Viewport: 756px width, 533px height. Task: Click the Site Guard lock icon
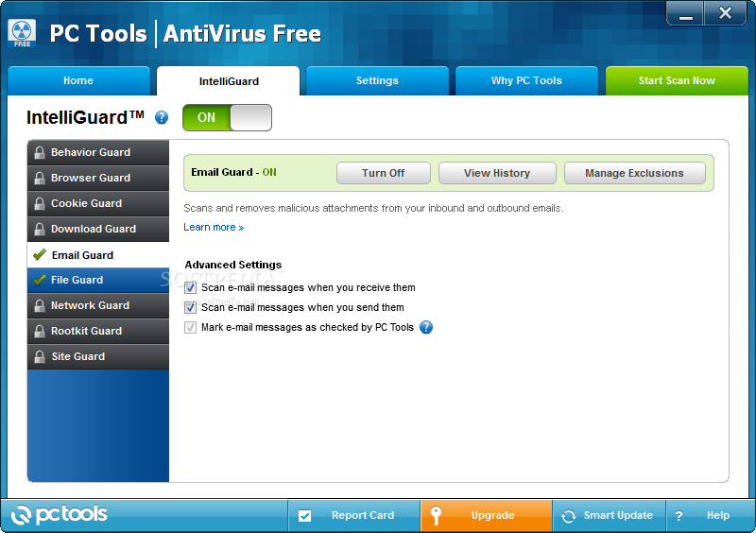click(40, 357)
